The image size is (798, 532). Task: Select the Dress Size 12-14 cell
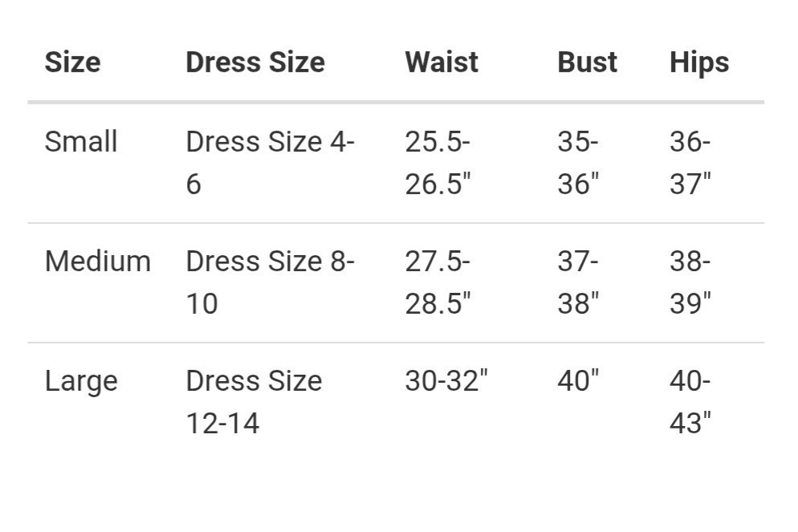click(254, 401)
